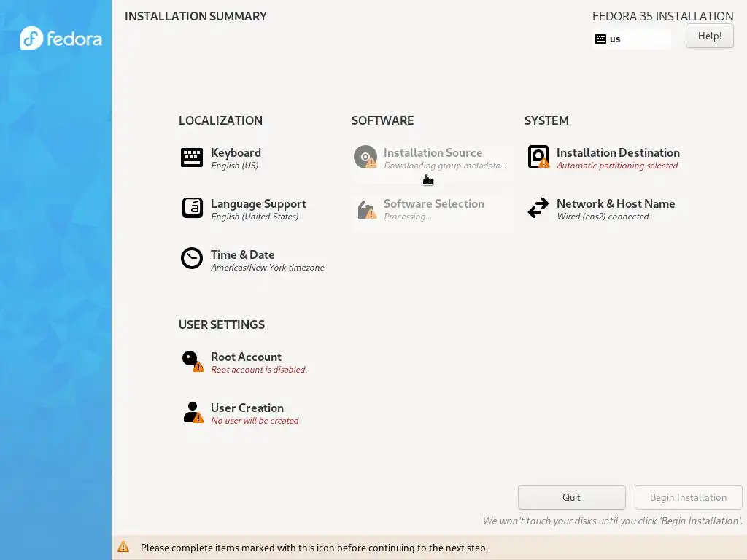The width and height of the screenshot is (747, 560).
Task: Click the warning icon in the bottom bar
Action: pyautogui.click(x=123, y=547)
